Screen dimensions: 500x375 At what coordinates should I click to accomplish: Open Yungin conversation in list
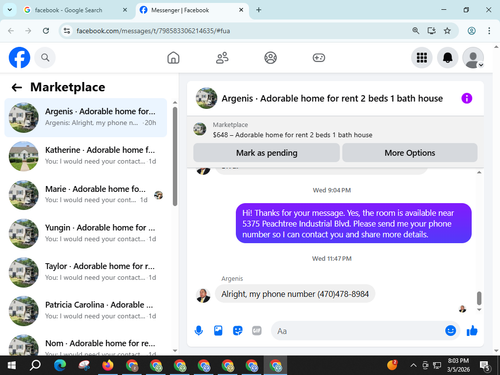pos(86,233)
